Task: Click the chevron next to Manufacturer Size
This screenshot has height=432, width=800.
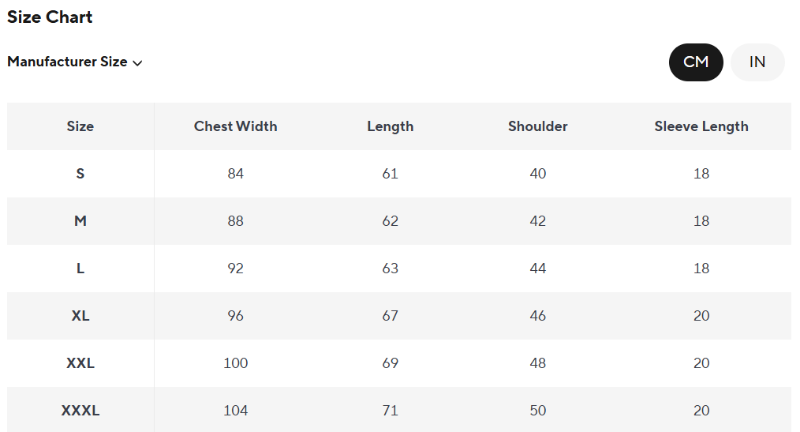Action: pos(137,63)
